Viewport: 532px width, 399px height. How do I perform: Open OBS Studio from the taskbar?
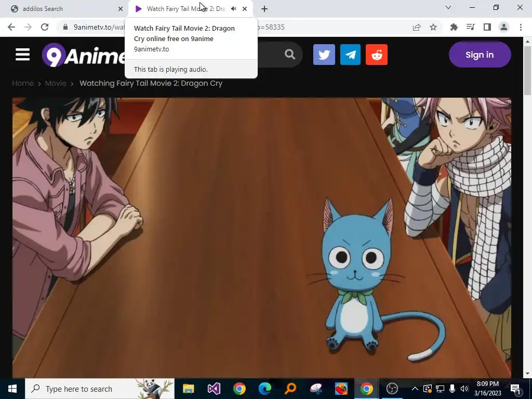(x=392, y=389)
